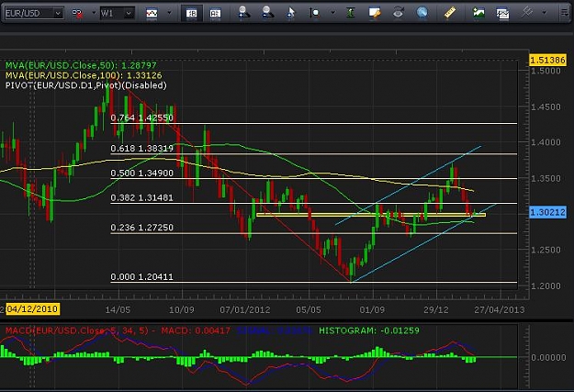574x392 pixels.
Task: Expand the arrow beside the vertical zoom tool
Action: (332, 13)
